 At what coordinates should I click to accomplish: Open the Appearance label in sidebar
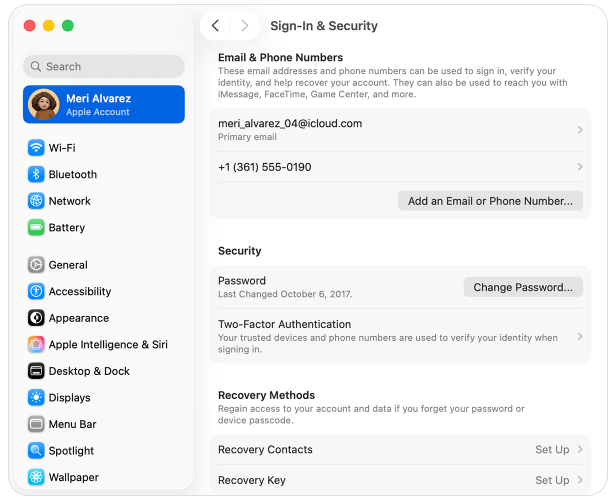tap(79, 318)
